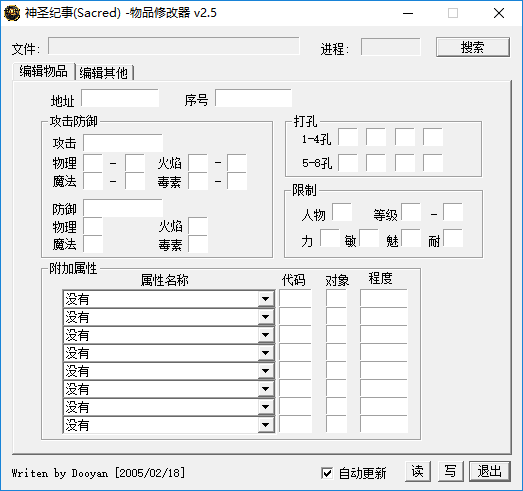Viewport: 523px width, 491px height.
Task: Click the attack 毒素 minimum field
Action: [198, 181]
